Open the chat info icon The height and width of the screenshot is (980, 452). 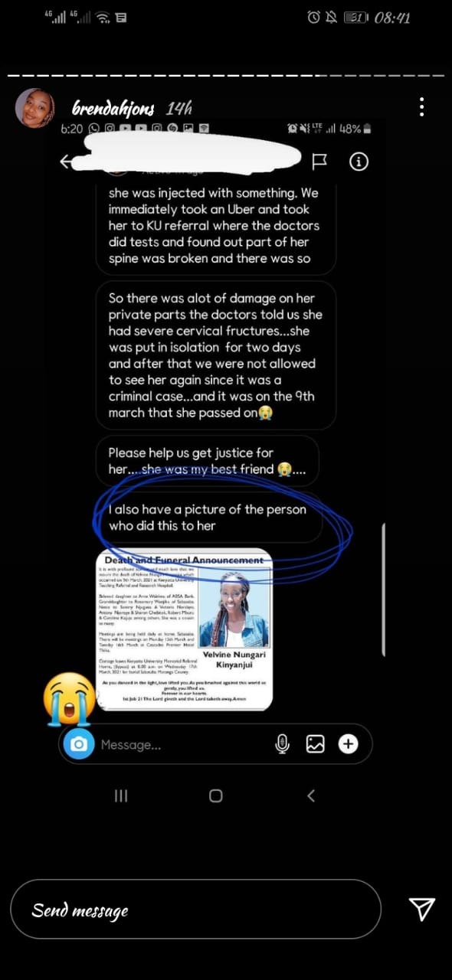[x=359, y=161]
